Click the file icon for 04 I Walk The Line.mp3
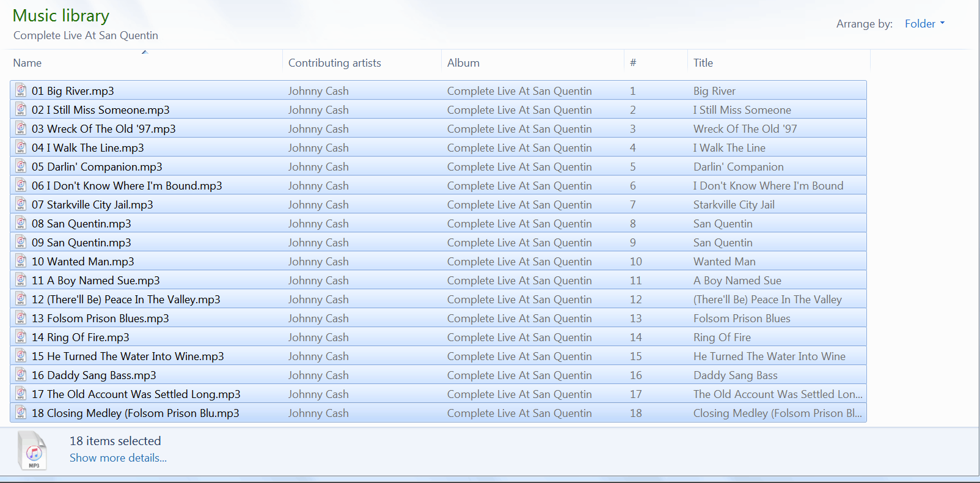980x483 pixels. pos(21,147)
